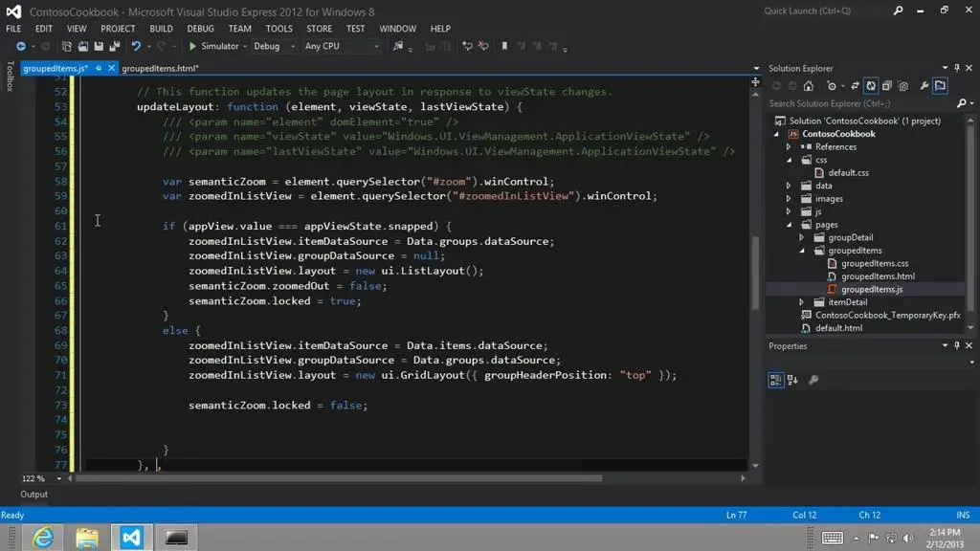Collapse the pages folder
Image resolution: width=980 pixels, height=551 pixels.
click(790, 225)
